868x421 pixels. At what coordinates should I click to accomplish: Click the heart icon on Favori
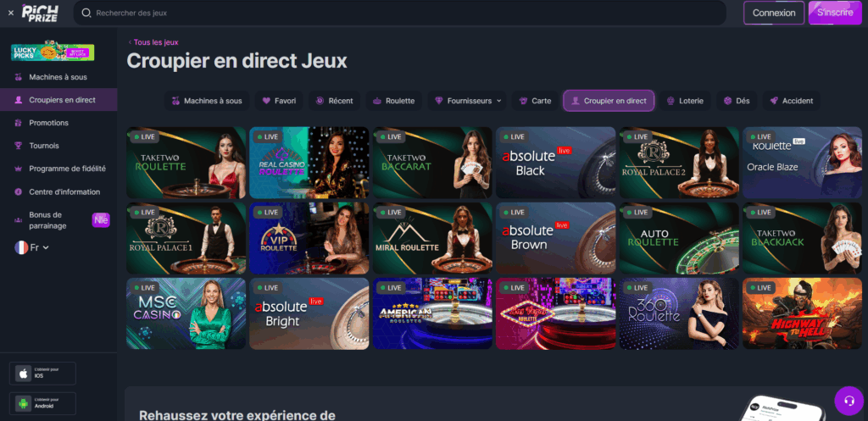coord(266,101)
